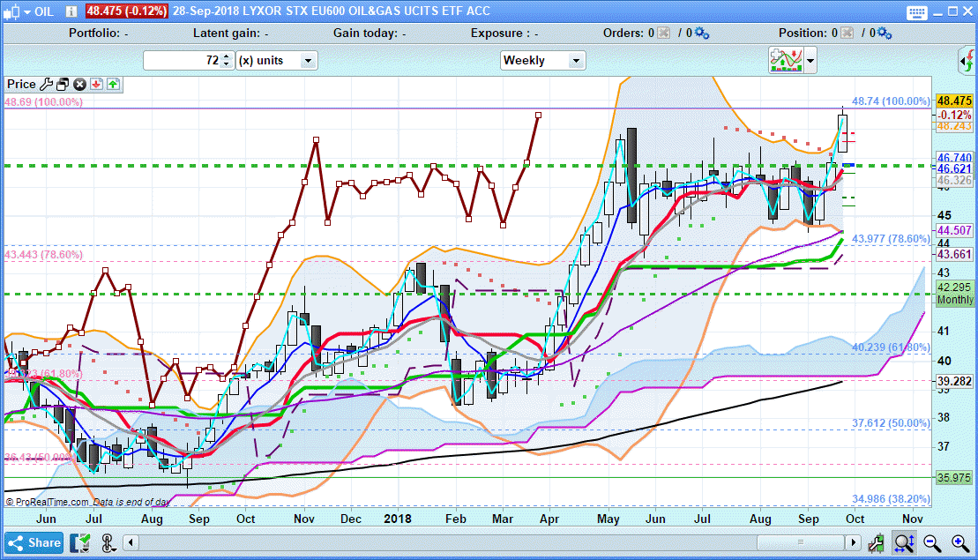Expand the indicators chart-style dropdown arrow
Image resolution: width=978 pixels, height=560 pixels.
point(810,61)
